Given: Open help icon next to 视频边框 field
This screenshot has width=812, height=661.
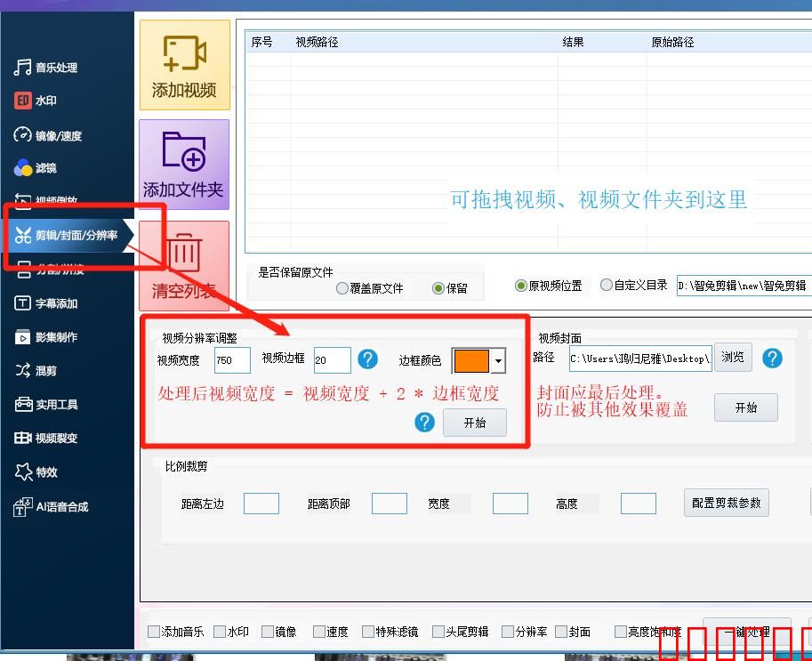Looking at the screenshot, I should point(367,359).
